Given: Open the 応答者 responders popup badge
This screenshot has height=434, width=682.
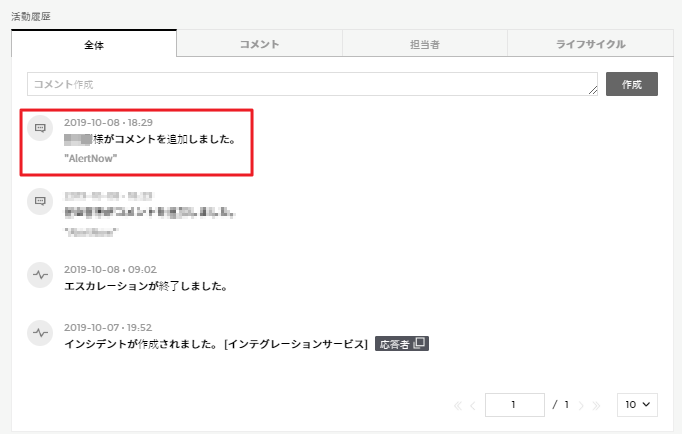Looking at the screenshot, I should click(x=402, y=344).
